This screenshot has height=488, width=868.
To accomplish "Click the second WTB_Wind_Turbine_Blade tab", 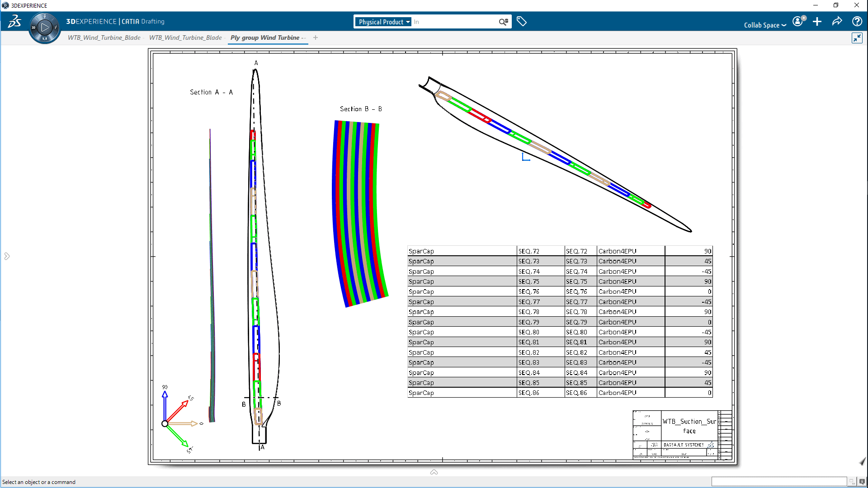I will (185, 38).
